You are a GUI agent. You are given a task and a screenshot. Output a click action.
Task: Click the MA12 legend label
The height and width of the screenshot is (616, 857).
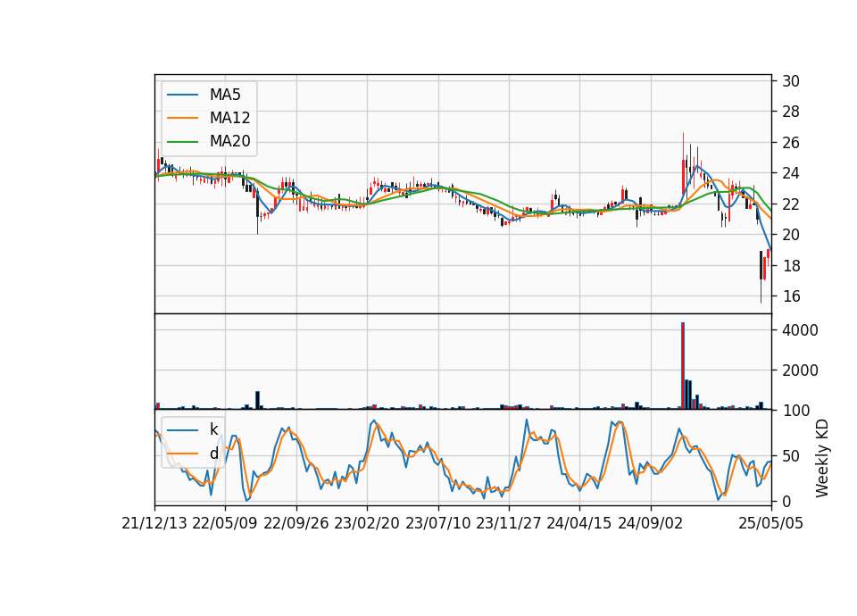pos(229,118)
